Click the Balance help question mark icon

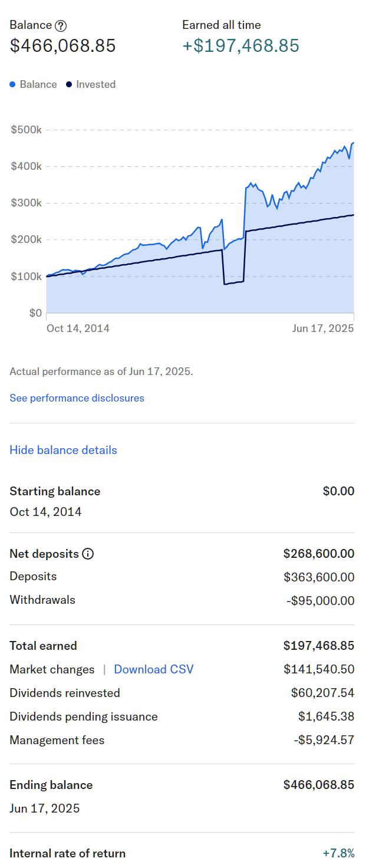(x=61, y=25)
